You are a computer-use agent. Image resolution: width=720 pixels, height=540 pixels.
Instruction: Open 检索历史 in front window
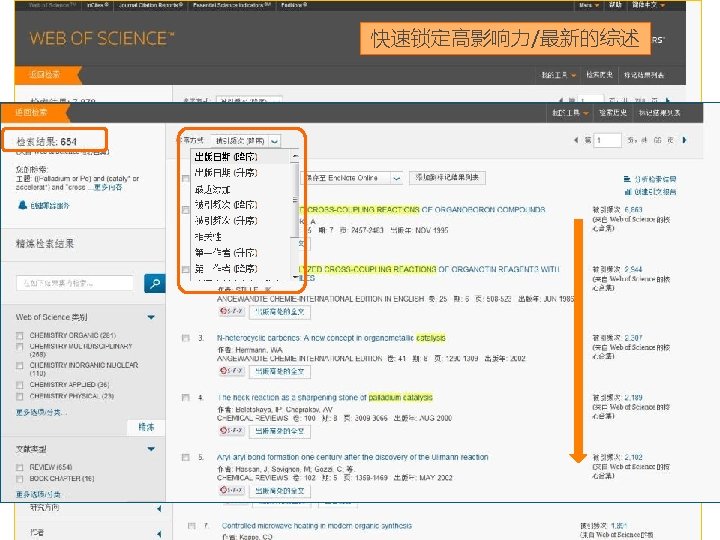point(613,112)
